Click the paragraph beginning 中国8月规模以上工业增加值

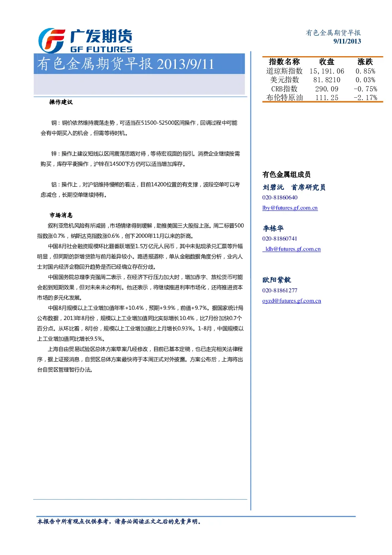click(141, 323)
